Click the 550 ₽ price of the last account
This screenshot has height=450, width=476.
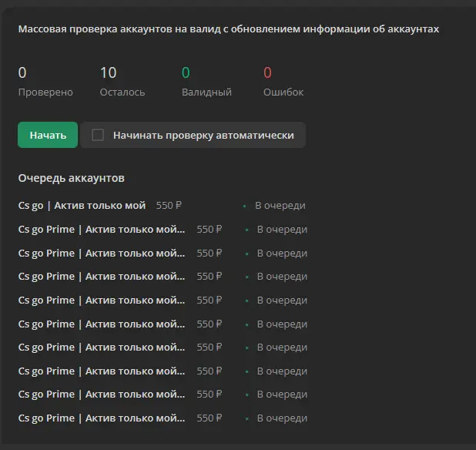[x=210, y=418]
